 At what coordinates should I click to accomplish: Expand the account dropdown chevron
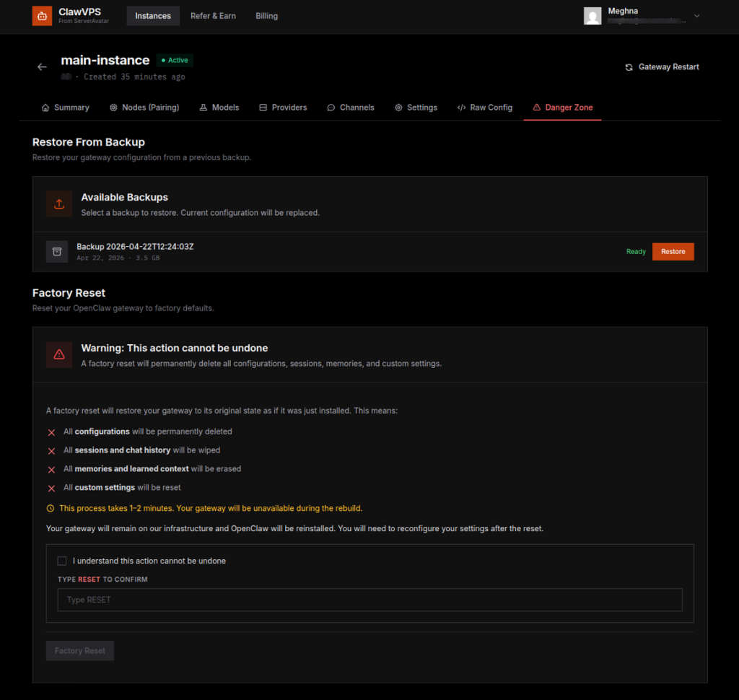tap(696, 15)
